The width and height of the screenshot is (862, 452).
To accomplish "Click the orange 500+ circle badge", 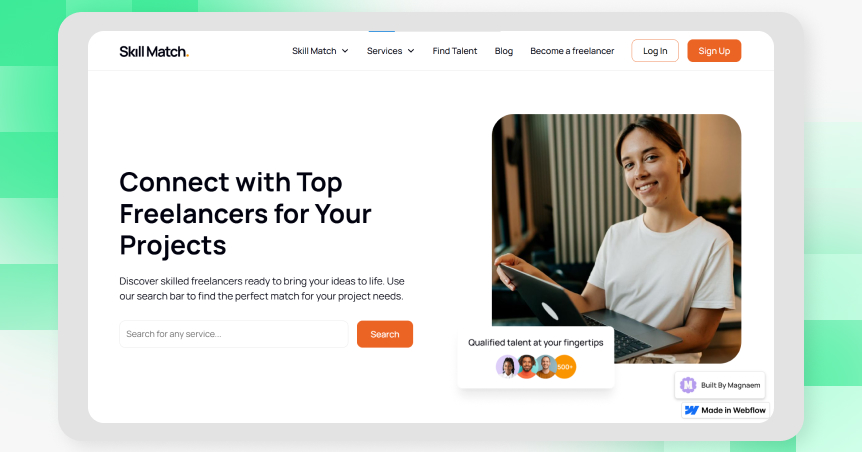I will tap(565, 367).
